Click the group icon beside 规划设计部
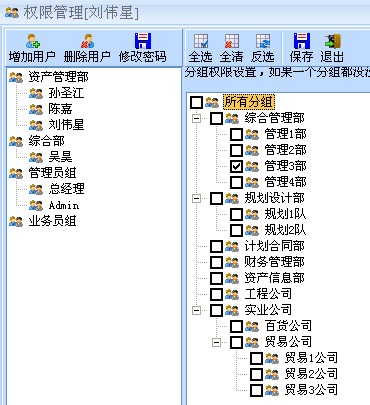The image size is (370, 405). pyautogui.click(x=232, y=198)
